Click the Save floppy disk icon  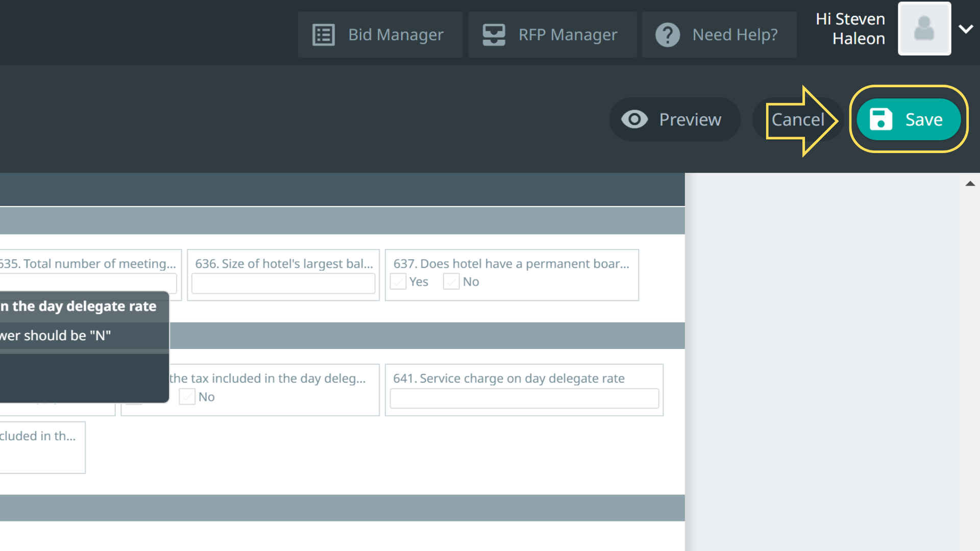[880, 119]
